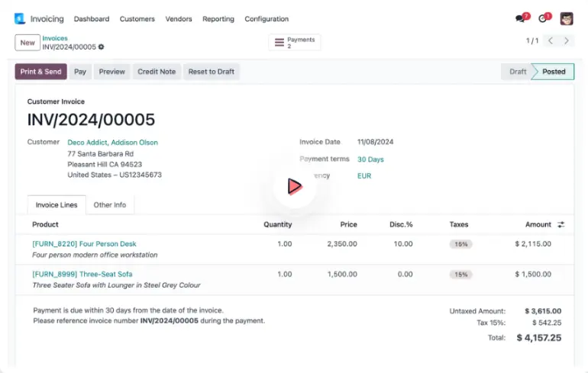Play the video overlay button
Screen dimensions: 588x373
point(294,186)
